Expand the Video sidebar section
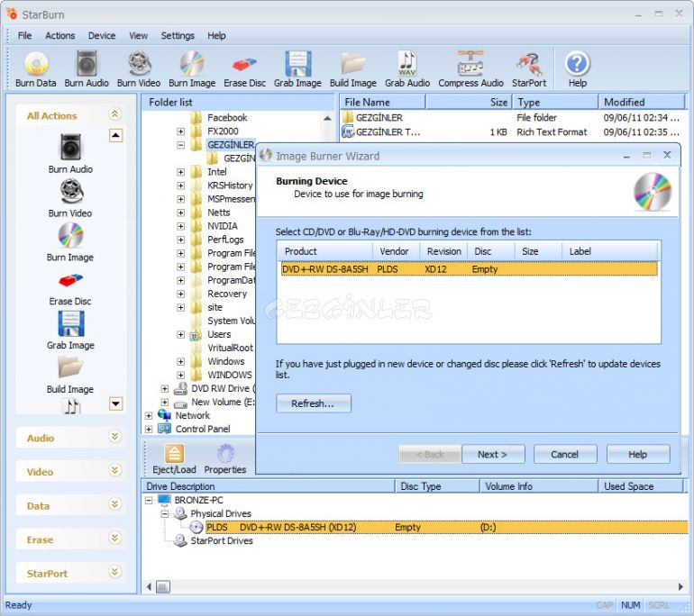 pyautogui.click(x=114, y=470)
